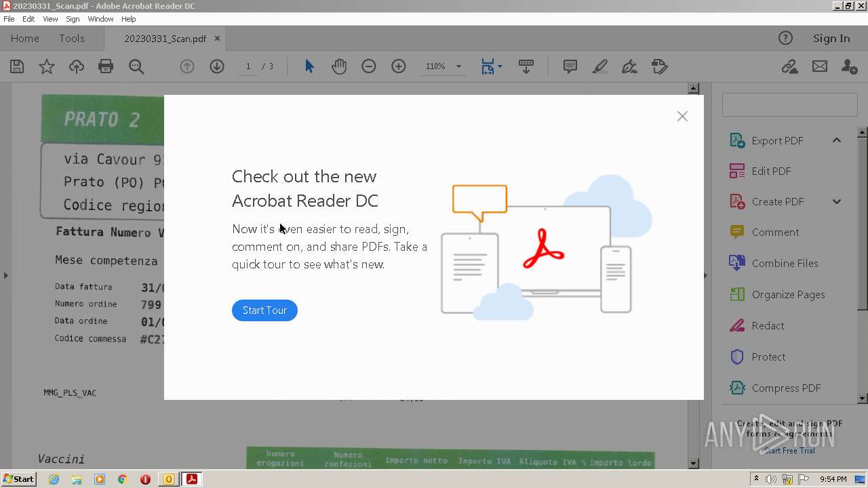Zoom in with plus icon
The height and width of the screenshot is (488, 868).
click(399, 66)
